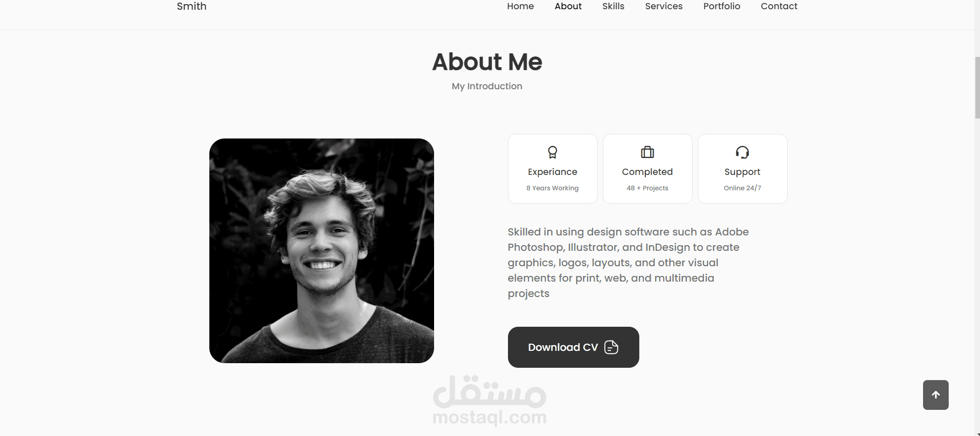Click the About Me heading
980x436 pixels.
[x=487, y=62]
